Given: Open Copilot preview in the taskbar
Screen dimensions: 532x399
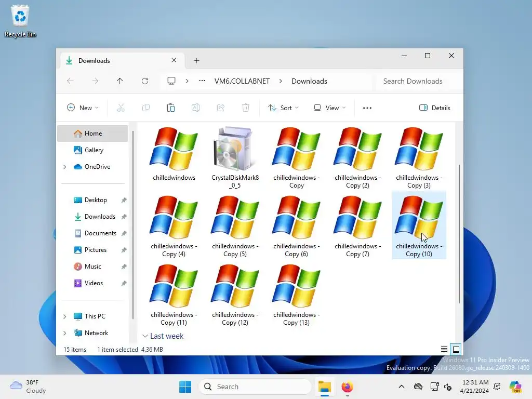Looking at the screenshot, I should (515, 387).
